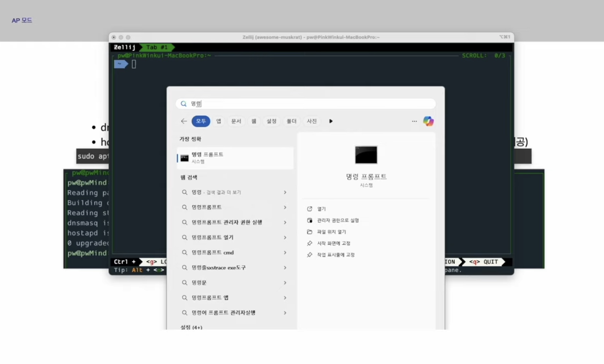Click the 작업 표시줄에 고정 pin icon
Screen dimensions: 604x364
coord(309,255)
